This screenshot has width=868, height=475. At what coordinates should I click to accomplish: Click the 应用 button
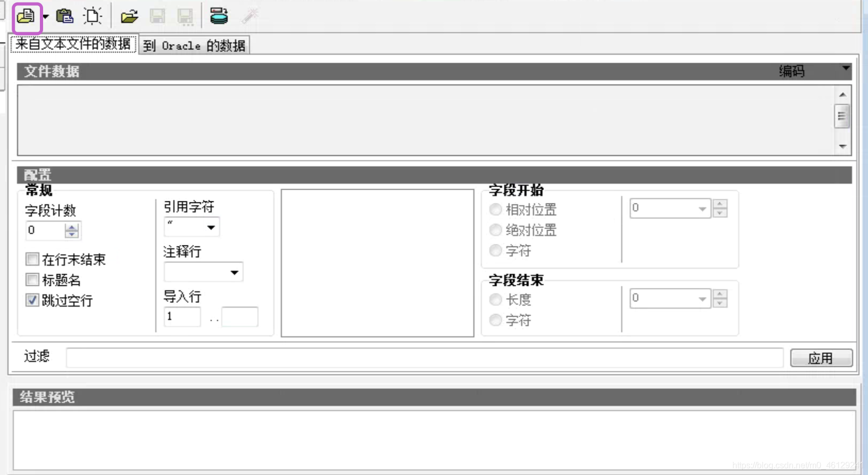click(821, 358)
